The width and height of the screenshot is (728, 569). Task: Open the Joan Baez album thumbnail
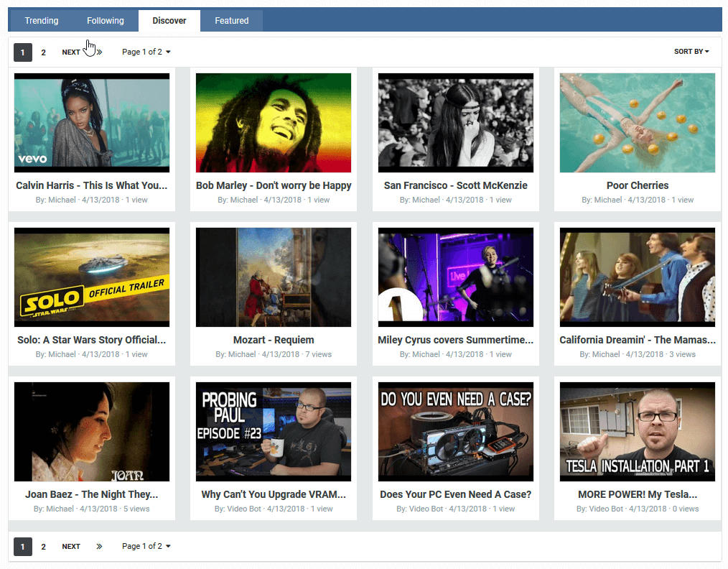pos(92,432)
